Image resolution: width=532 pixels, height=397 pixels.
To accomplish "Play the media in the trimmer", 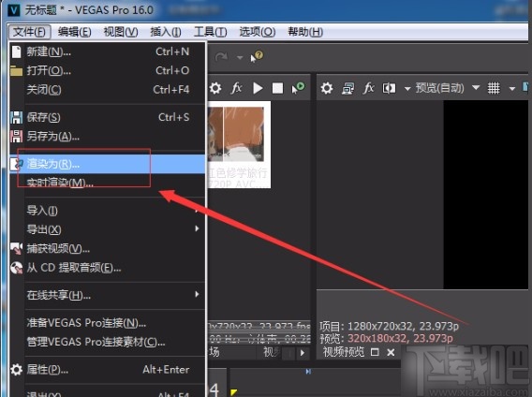I will point(258,89).
